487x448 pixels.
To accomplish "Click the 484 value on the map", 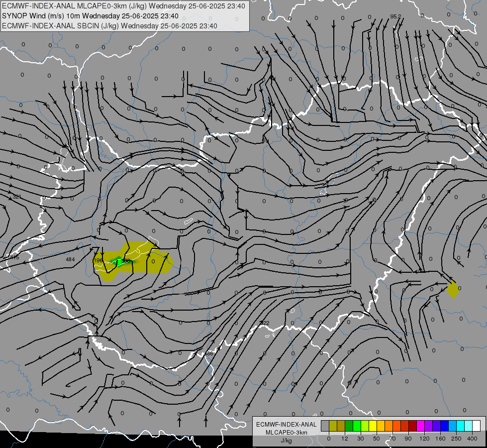I will (x=70, y=259).
